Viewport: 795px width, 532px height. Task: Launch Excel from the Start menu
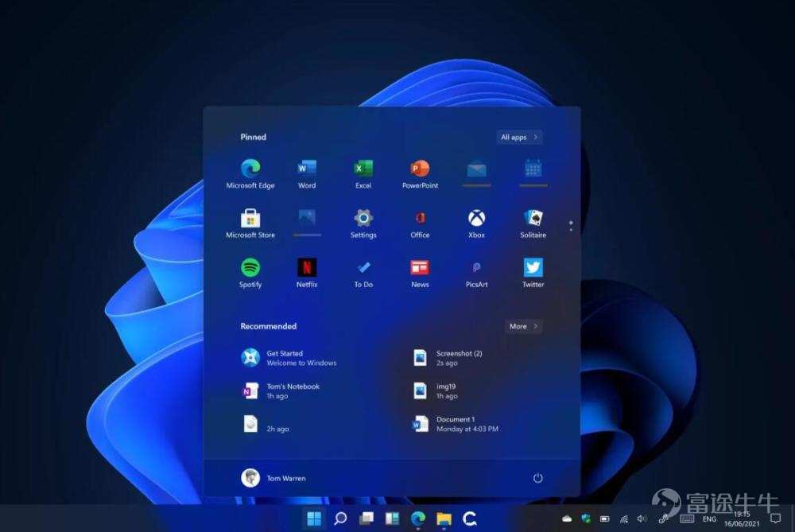(x=363, y=170)
